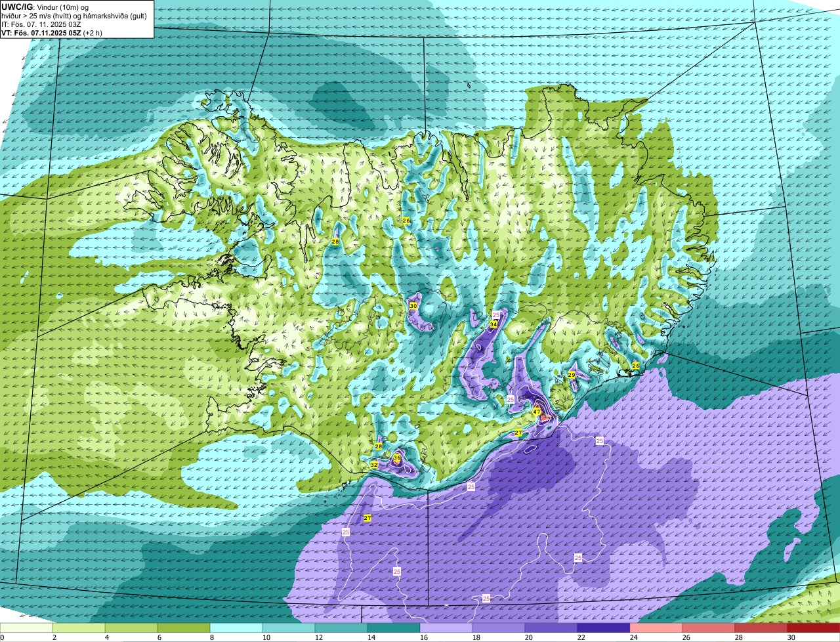The height and width of the screenshot is (642, 840).
Task: Click the legend scale number 22
Action: (581, 637)
